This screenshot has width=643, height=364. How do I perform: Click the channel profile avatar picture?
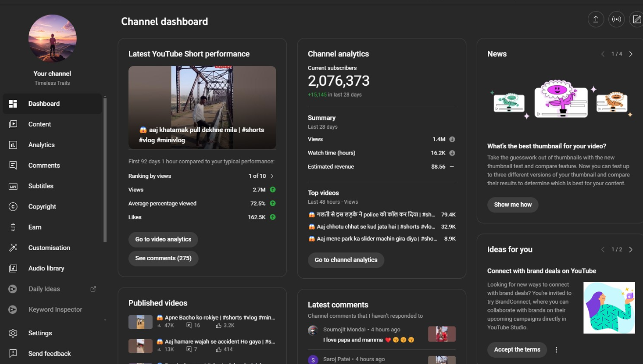click(52, 38)
